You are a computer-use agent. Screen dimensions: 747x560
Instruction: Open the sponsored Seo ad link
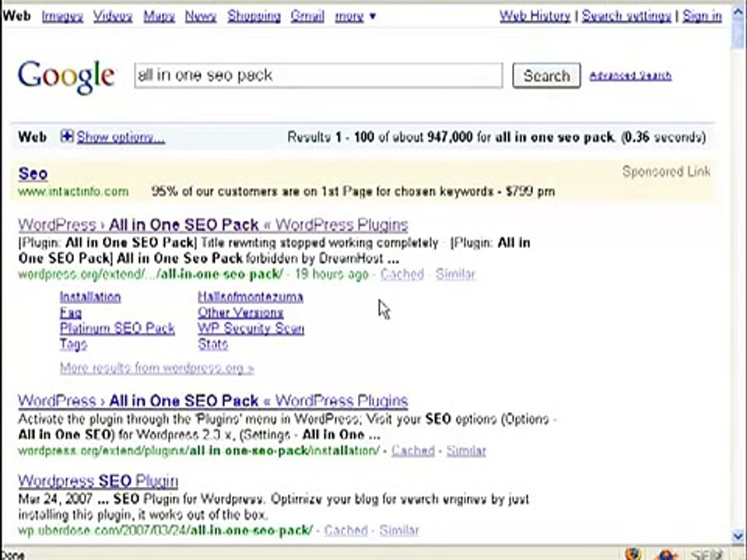33,173
